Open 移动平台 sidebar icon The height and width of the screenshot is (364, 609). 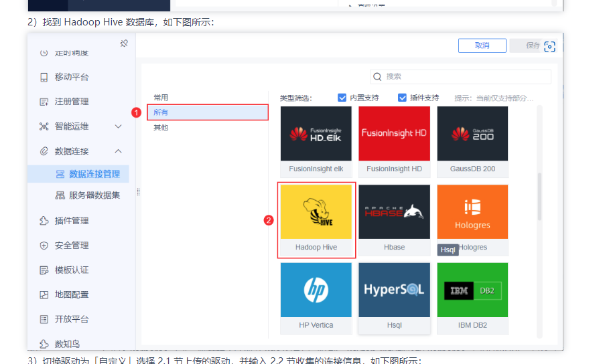point(44,77)
